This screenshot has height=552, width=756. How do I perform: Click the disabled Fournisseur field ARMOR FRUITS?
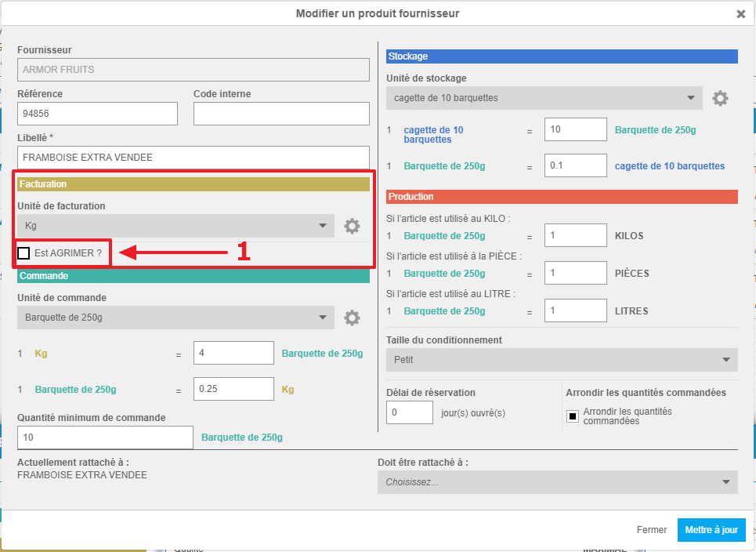194,70
